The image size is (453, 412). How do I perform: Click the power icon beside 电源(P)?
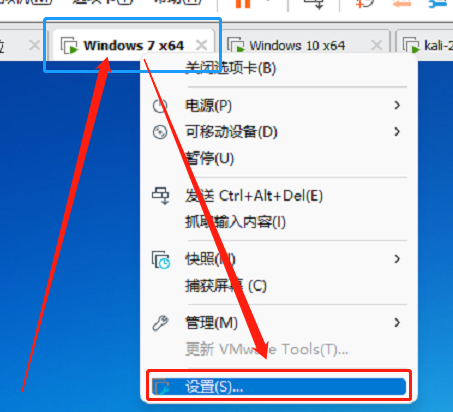pos(160,106)
